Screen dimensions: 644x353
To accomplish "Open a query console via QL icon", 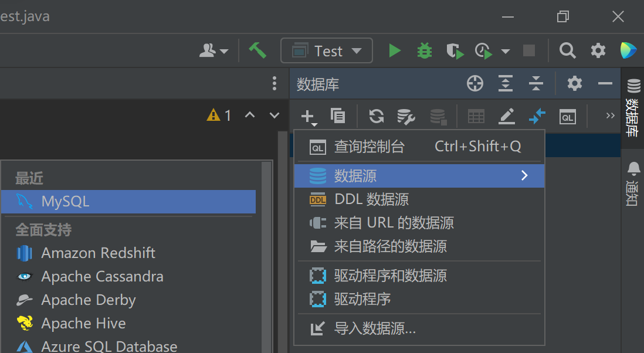I will tap(567, 117).
